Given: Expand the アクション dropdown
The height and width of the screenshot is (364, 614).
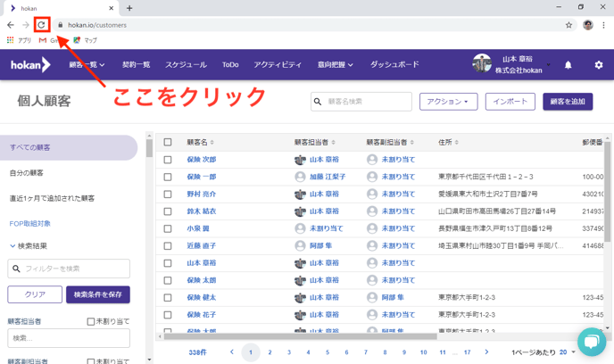Looking at the screenshot, I should (x=448, y=102).
